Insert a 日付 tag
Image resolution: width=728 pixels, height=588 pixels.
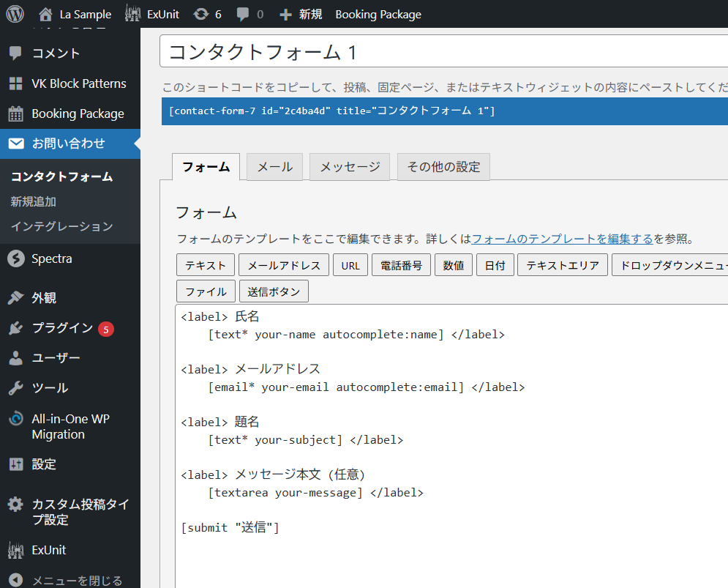point(495,265)
